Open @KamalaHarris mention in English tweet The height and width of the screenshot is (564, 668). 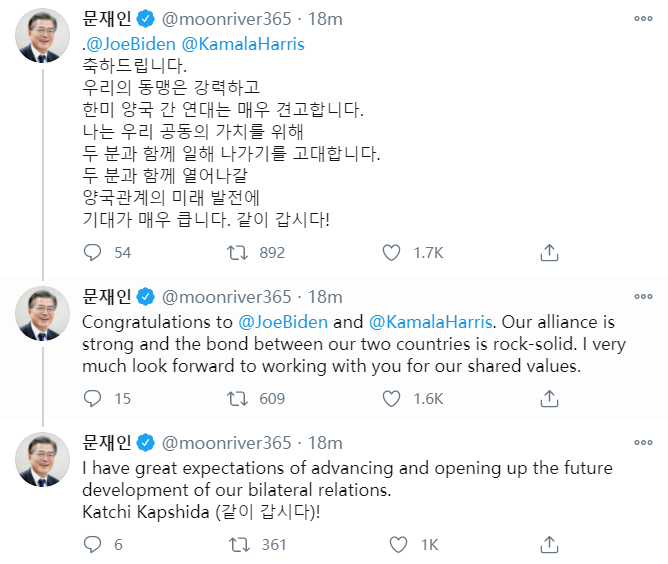(431, 322)
